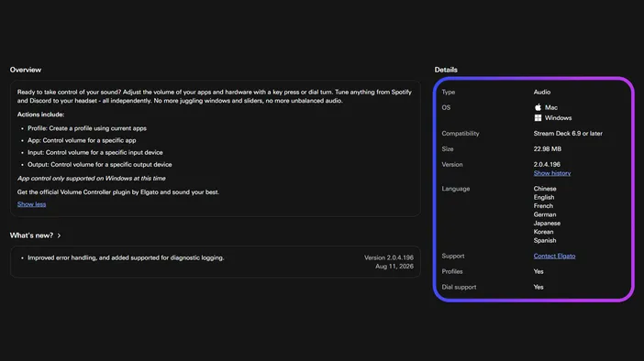Image resolution: width=644 pixels, height=361 pixels.
Task: Expand the What's new chevron
Action: pyautogui.click(x=59, y=235)
